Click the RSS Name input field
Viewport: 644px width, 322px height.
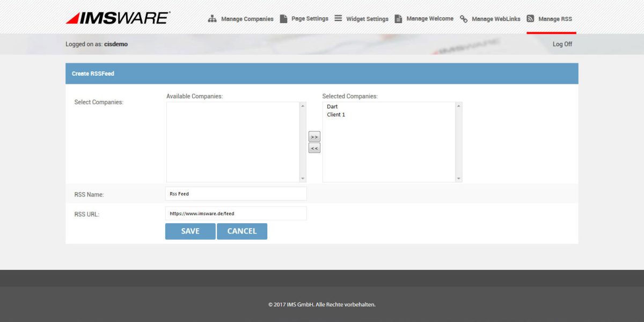pos(236,193)
